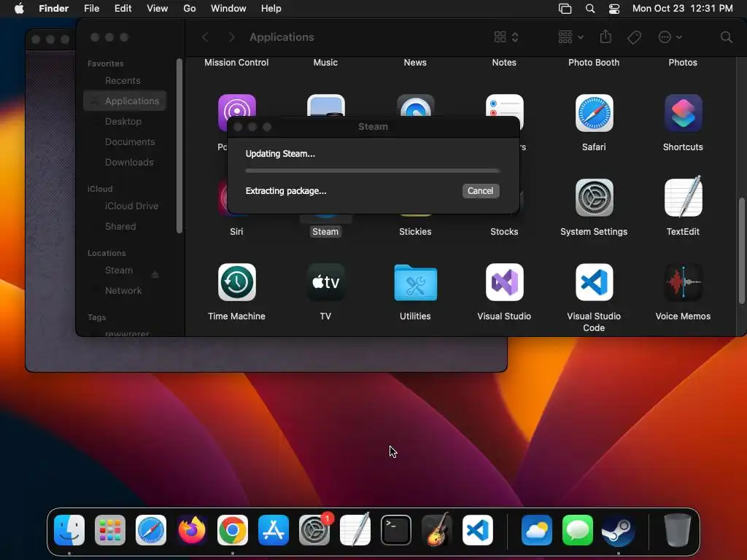The image size is (747, 560).
Task: Open the Apple menu
Action: (x=19, y=9)
